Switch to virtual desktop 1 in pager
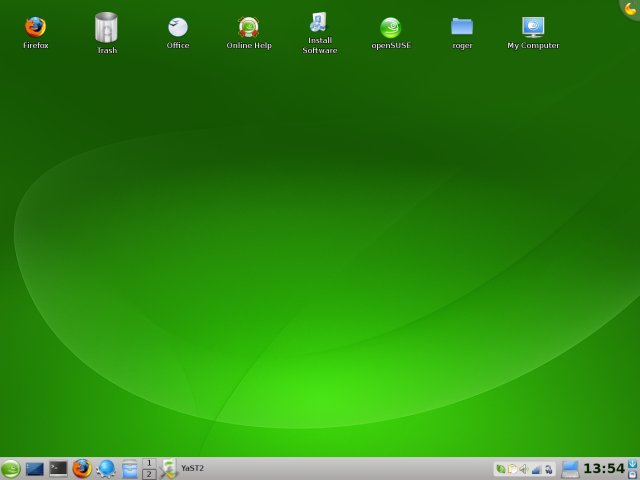This screenshot has width=640, height=480. pos(149,463)
